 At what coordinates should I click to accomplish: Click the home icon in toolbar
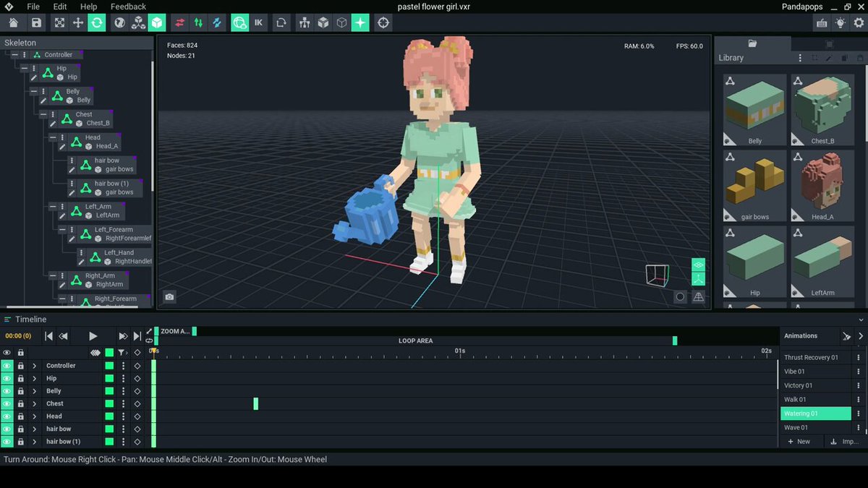tap(13, 23)
